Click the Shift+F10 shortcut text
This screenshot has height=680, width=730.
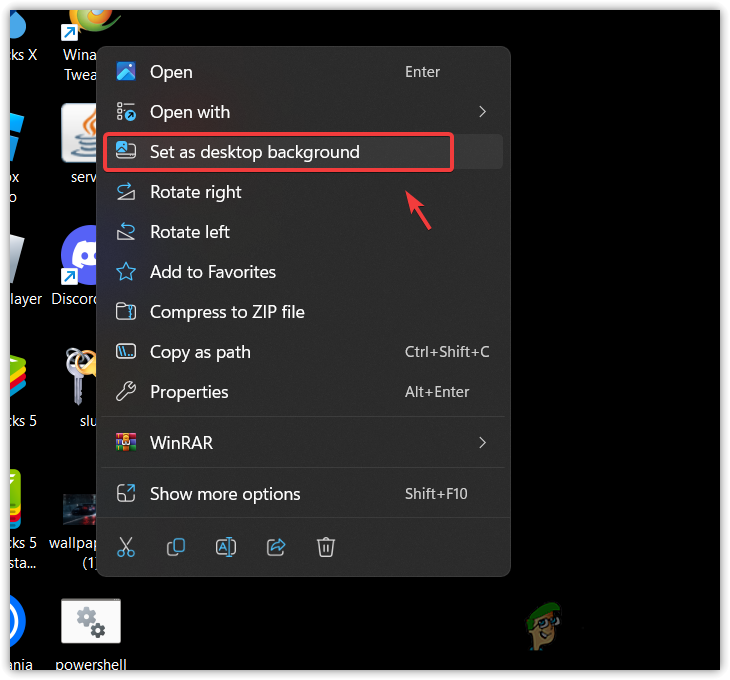[x=436, y=494]
